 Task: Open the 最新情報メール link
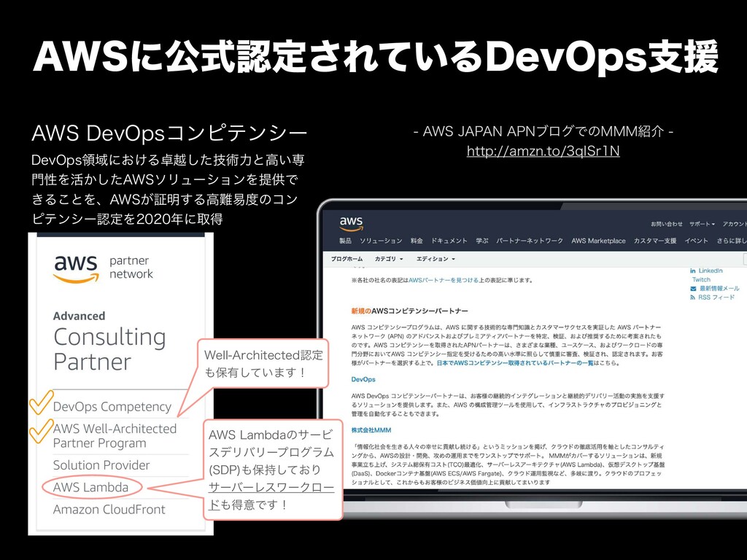tap(719, 288)
